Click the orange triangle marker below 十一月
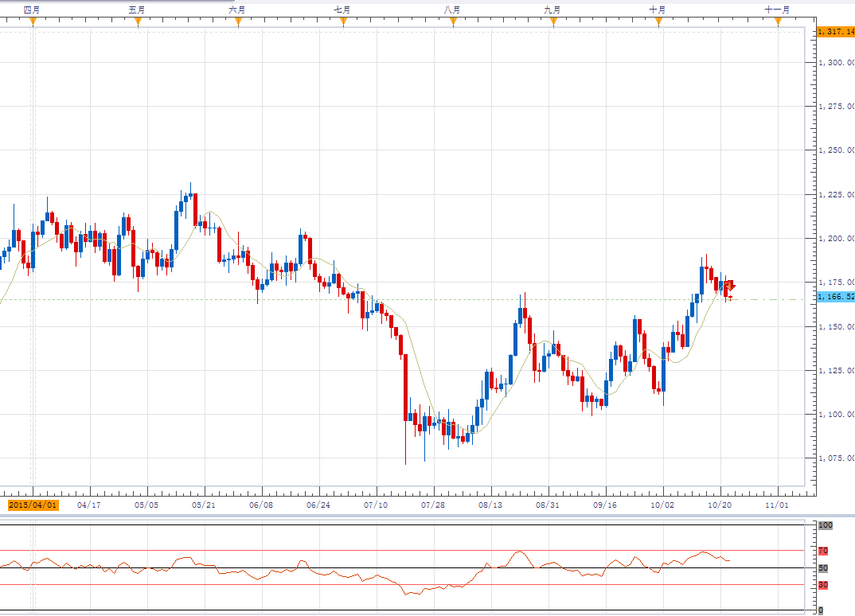 (778, 21)
